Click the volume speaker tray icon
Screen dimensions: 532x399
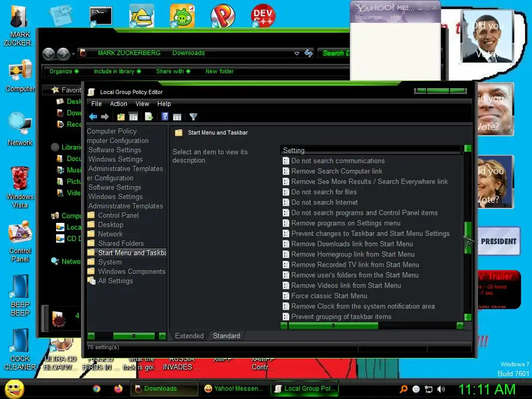click(441, 389)
